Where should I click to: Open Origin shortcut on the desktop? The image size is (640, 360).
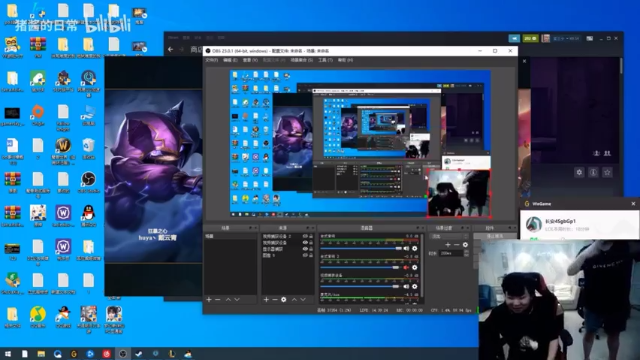pyautogui.click(x=38, y=115)
